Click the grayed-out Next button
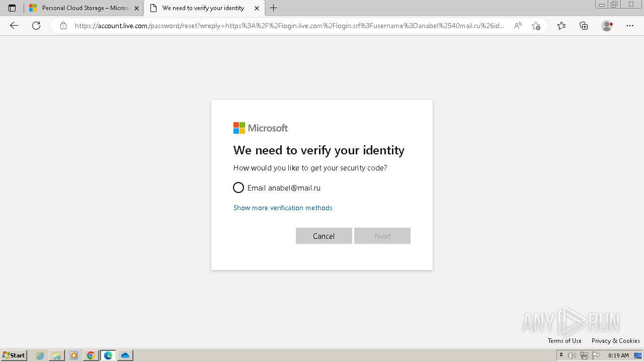This screenshot has width=644, height=362. 382,236
